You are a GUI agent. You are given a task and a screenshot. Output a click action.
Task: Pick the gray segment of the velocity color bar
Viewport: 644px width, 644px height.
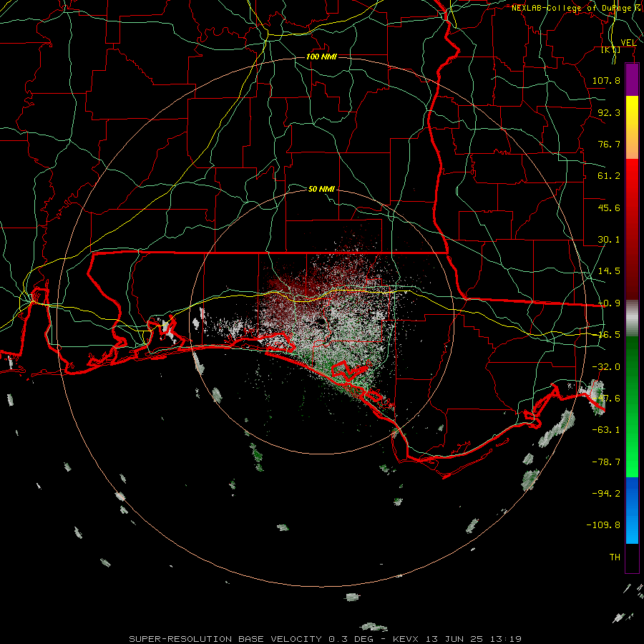(632, 318)
